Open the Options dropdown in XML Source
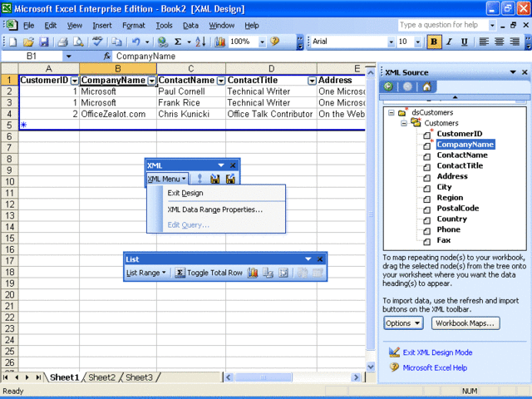The image size is (532, 399). point(403,323)
